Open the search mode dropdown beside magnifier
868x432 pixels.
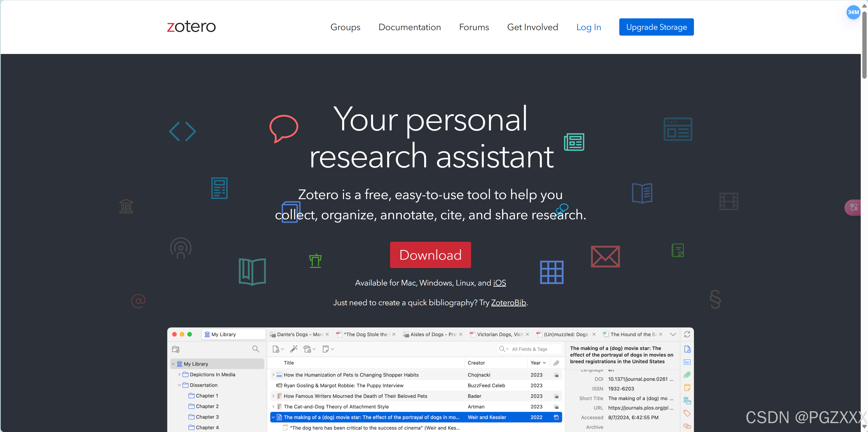click(504, 349)
